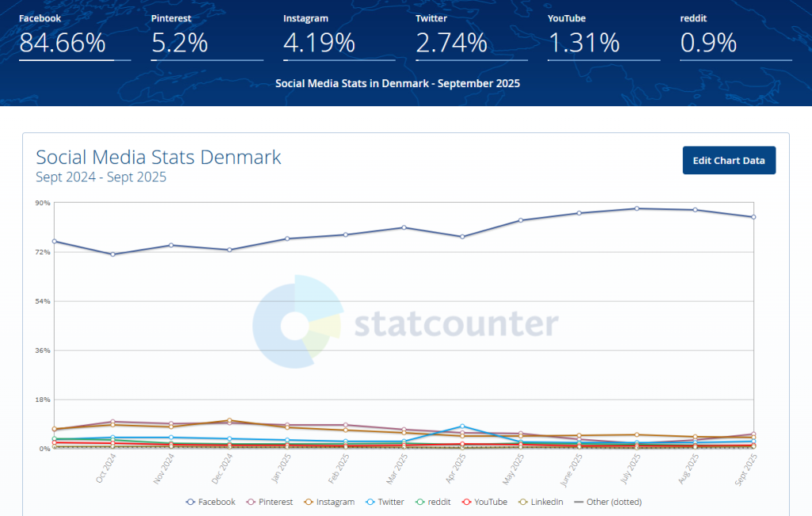Toggle the Other (dotted) series in legend
The height and width of the screenshot is (516, 812).
coord(613,502)
